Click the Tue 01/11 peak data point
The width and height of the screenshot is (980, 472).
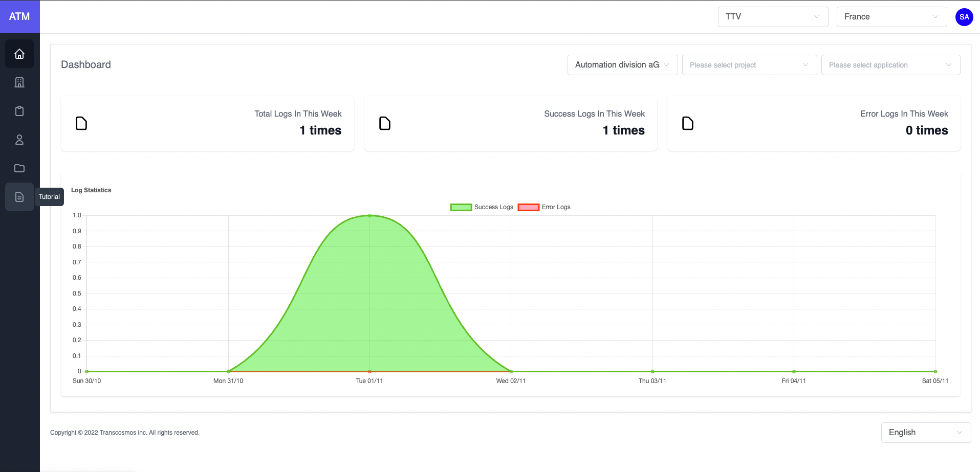(369, 216)
